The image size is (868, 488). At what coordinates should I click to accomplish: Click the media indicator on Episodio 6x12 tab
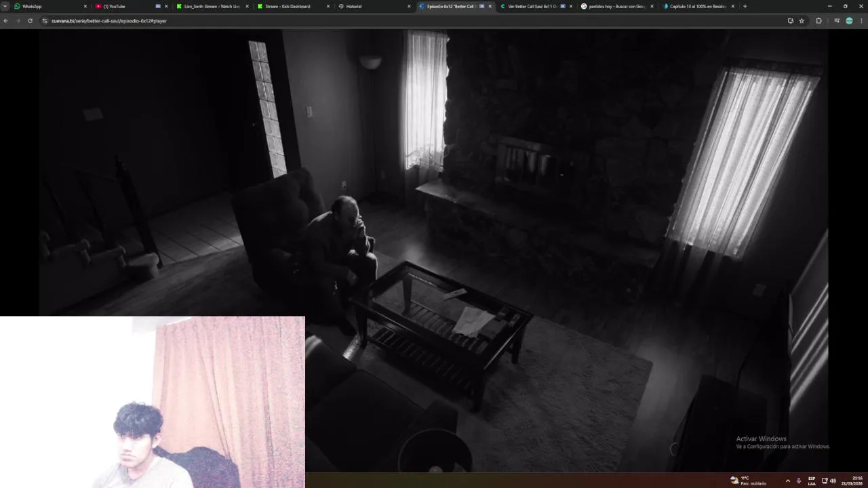click(482, 6)
